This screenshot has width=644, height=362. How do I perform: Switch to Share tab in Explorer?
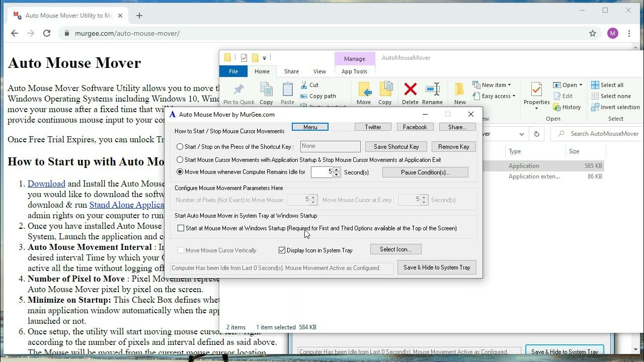click(291, 71)
